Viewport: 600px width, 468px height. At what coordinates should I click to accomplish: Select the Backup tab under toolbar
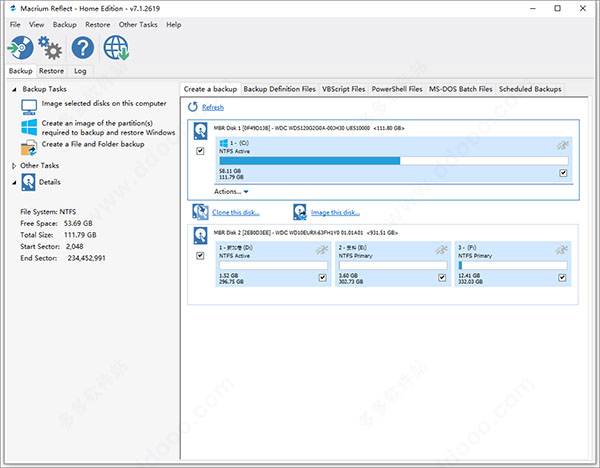point(21,71)
